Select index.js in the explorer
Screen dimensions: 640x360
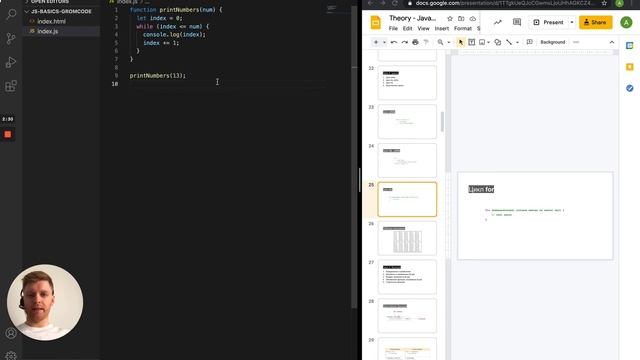pyautogui.click(x=48, y=31)
